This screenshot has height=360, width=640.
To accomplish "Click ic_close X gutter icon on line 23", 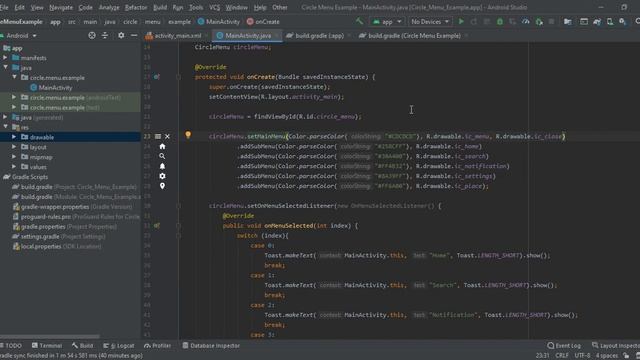I will click(x=167, y=136).
